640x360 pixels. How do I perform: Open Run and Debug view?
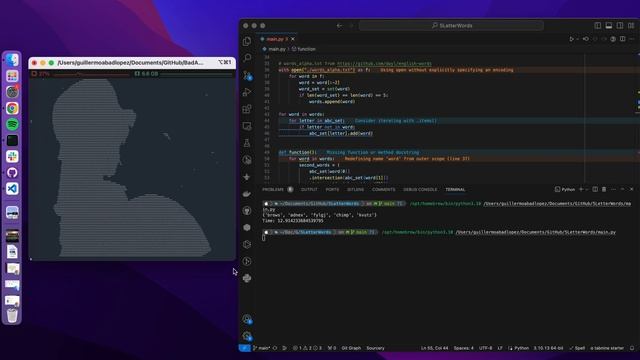(247, 92)
